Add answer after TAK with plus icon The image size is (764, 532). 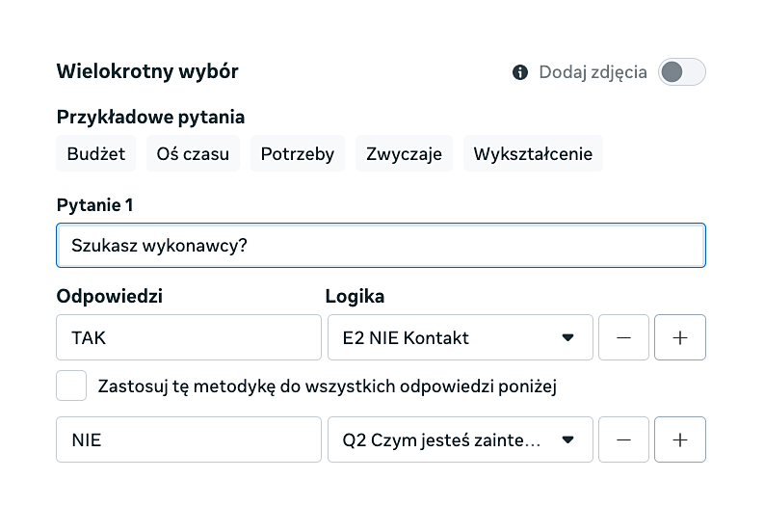pos(680,337)
